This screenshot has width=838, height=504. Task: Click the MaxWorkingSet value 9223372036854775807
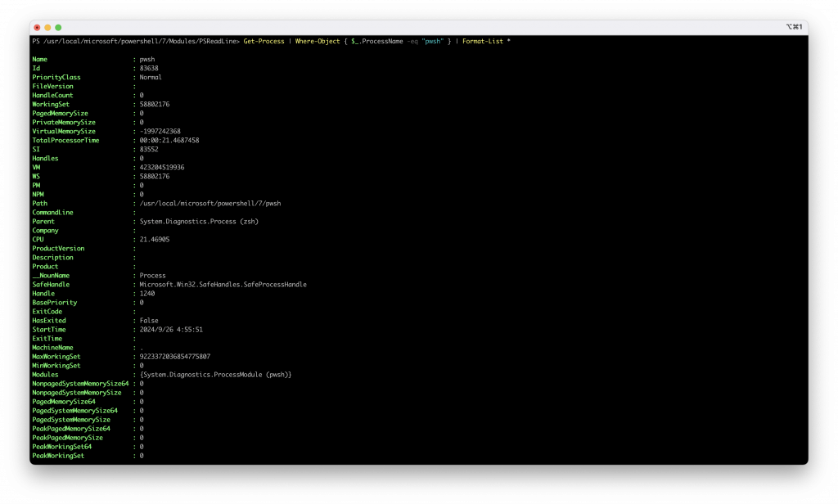pyautogui.click(x=175, y=357)
